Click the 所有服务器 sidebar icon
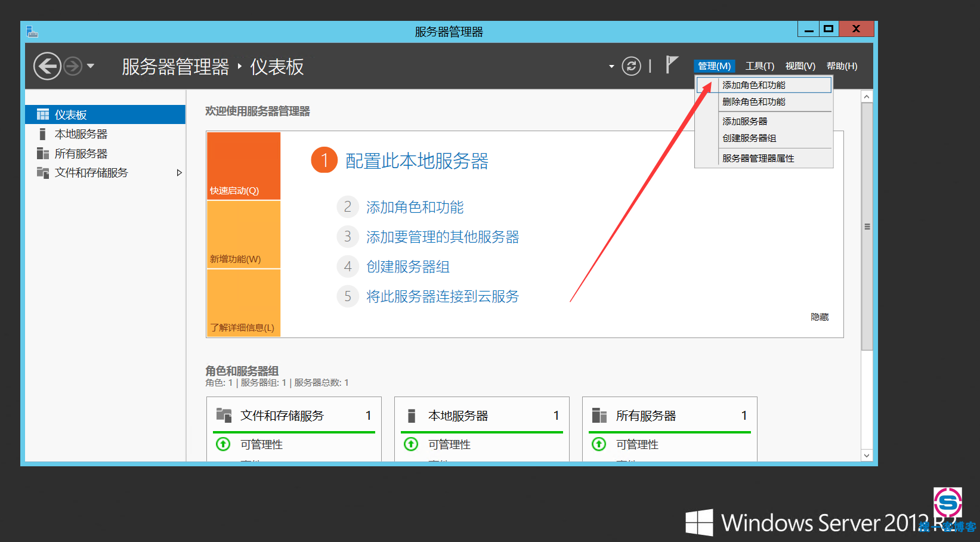980x542 pixels. pos(42,154)
